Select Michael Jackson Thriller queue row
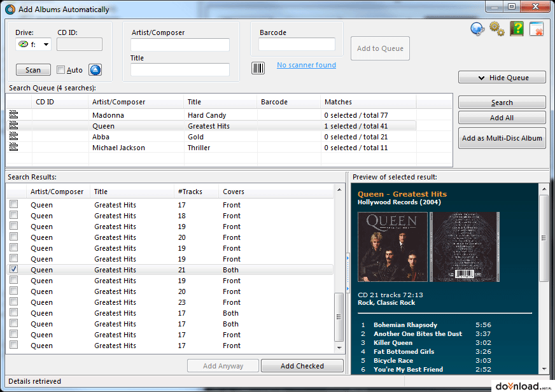555x392 pixels. [x=211, y=148]
